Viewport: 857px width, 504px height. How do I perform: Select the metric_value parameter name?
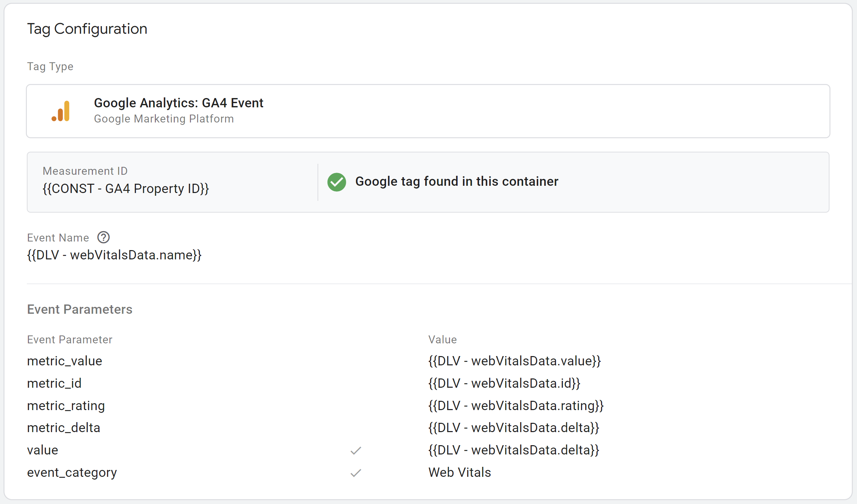coord(65,361)
